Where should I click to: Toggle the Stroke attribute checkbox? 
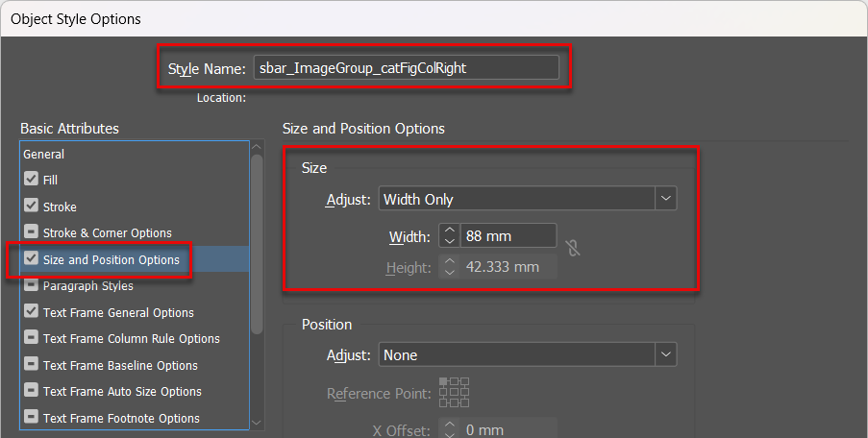(31, 206)
